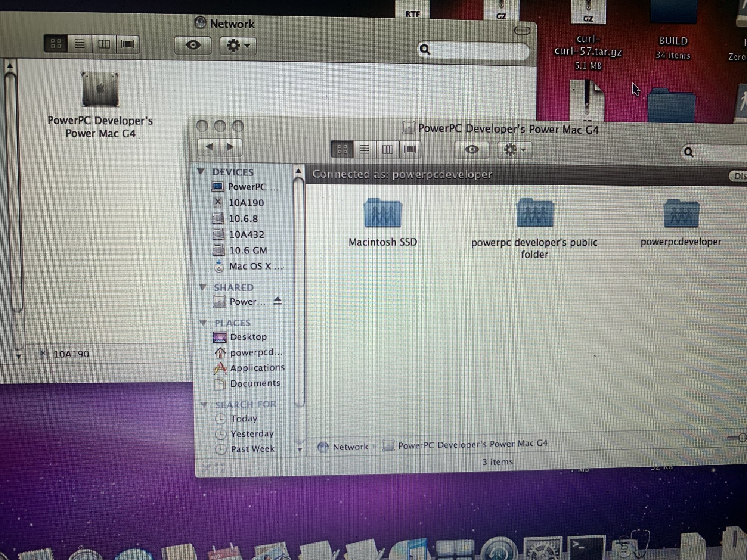Collapse the DEVICES sidebar section

point(201,171)
